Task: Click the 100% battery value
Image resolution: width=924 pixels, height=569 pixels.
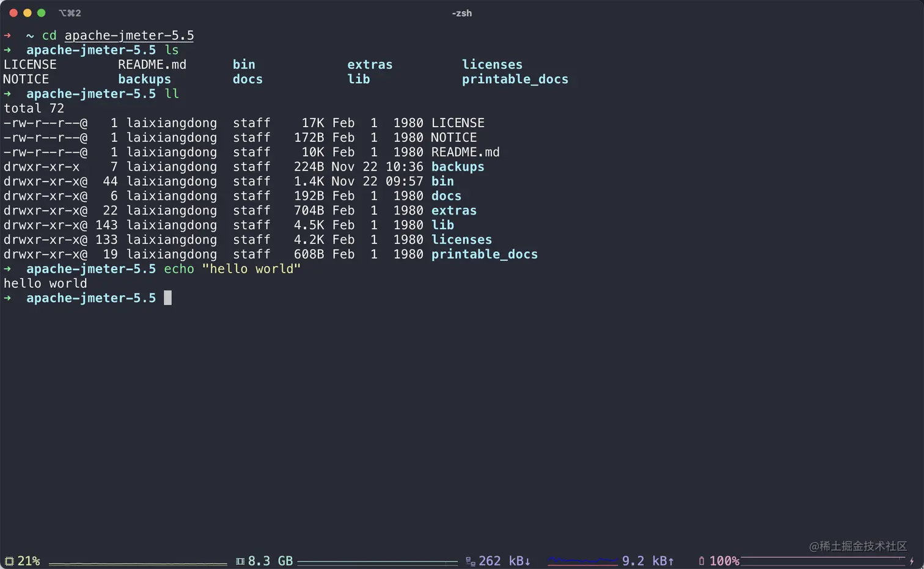Action: [724, 561]
